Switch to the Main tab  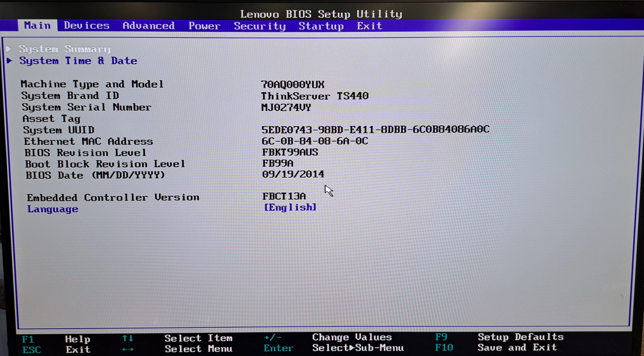coord(38,26)
